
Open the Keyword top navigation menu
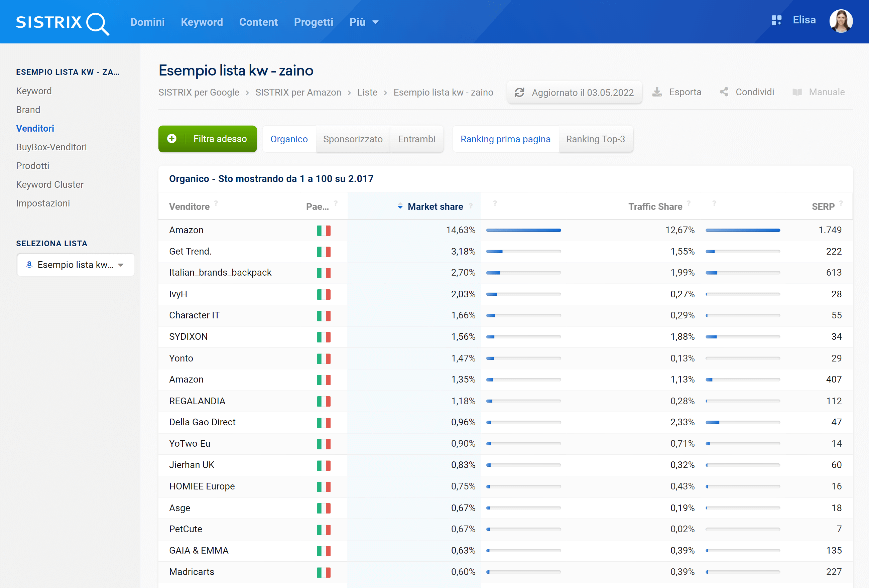[202, 22]
